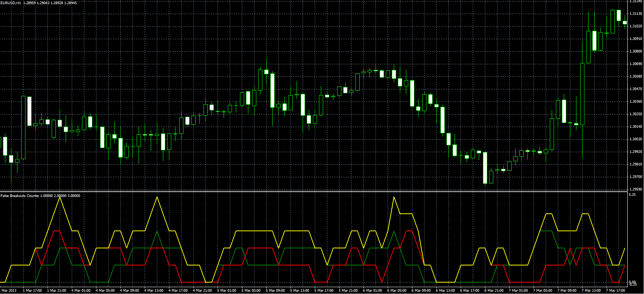Image resolution: width=644 pixels, height=294 pixels.
Task: Click the 4 Mar 13:00 time label
Action: click(x=154, y=291)
